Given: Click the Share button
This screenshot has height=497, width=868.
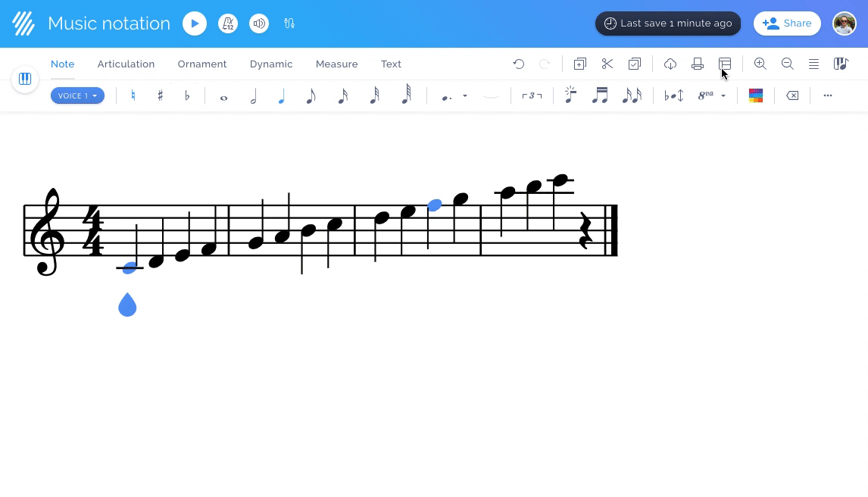Looking at the screenshot, I should [x=787, y=23].
